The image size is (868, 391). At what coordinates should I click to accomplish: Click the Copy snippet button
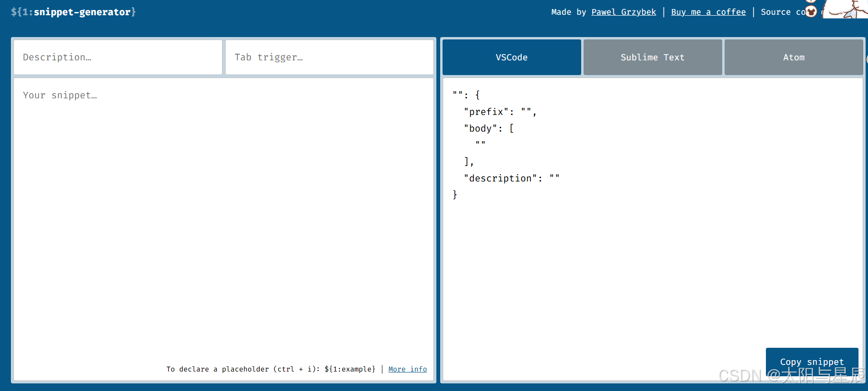coord(812,362)
